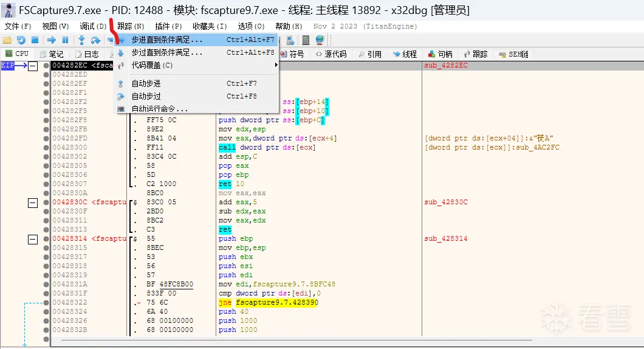Open the 调试 (D) menu
Viewport: 644px width, 349px height.
93,26
